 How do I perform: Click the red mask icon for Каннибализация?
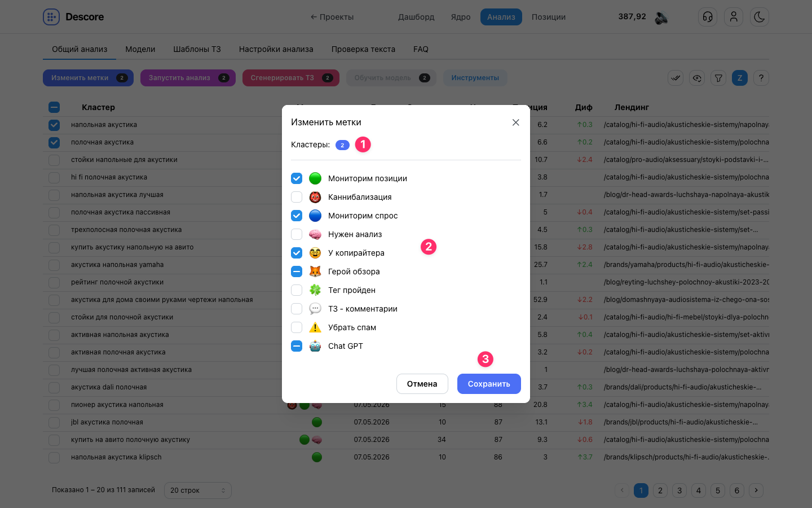[315, 197]
